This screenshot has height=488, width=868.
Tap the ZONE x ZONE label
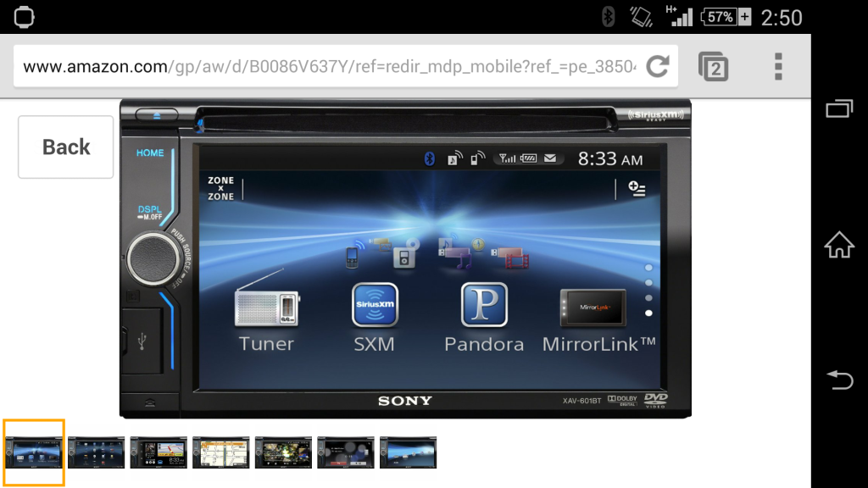(x=220, y=188)
